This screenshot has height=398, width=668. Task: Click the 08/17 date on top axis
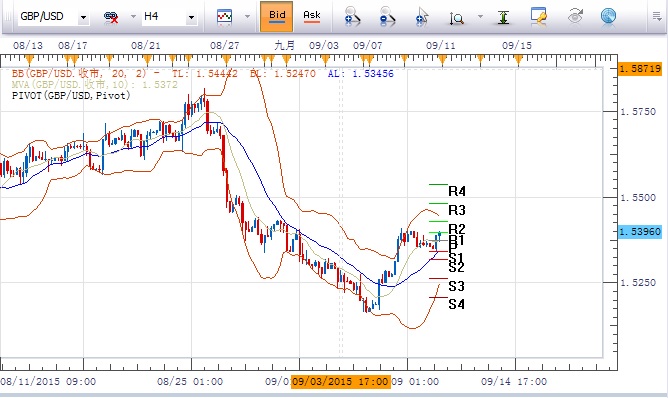coord(72,45)
